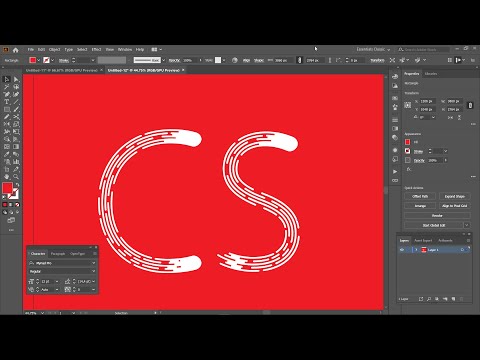
Task: Select the Pencil/Shaper tool
Action: (7, 117)
